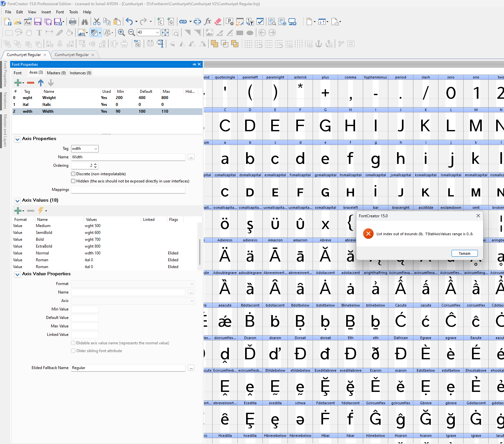Click the Add Glyphs icon
504x444 pixels.
click(x=170, y=22)
